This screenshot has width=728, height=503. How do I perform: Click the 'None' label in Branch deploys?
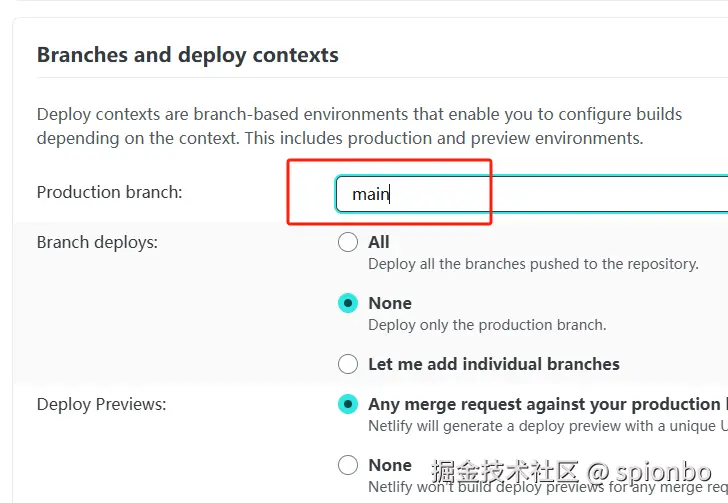tap(390, 303)
